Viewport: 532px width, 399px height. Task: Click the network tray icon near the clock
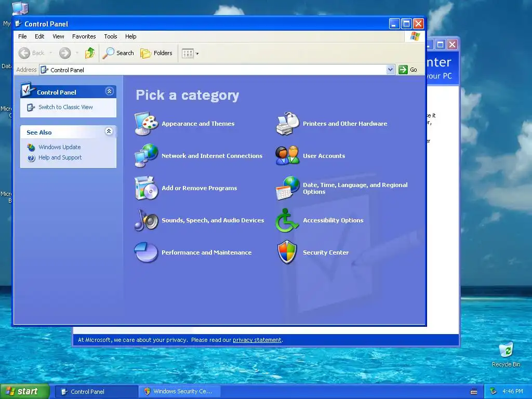(x=494, y=391)
